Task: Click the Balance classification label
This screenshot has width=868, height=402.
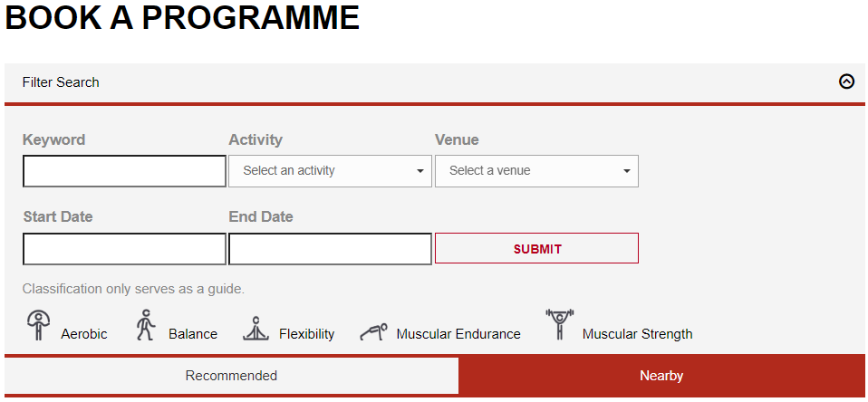Action: [x=193, y=334]
